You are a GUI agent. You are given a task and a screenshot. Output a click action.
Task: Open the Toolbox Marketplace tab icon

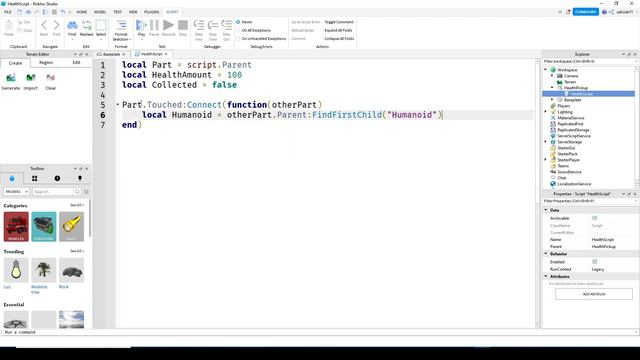pyautogui.click(x=12, y=178)
